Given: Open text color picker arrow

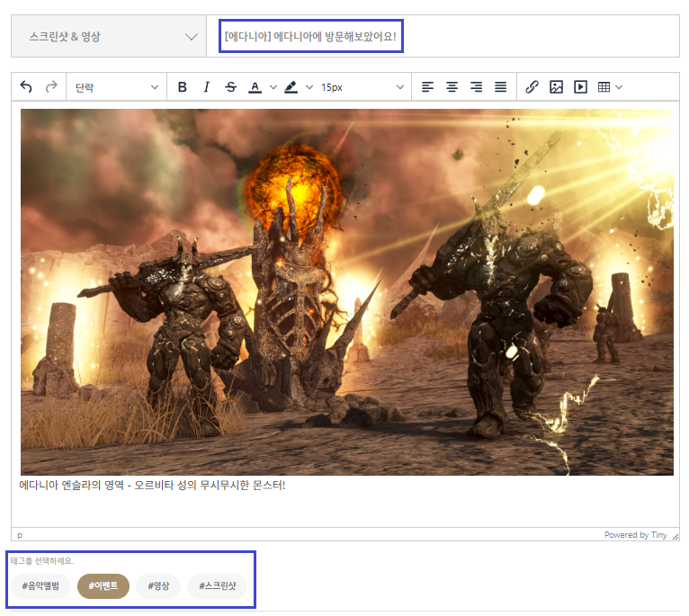Looking at the screenshot, I should (273, 87).
